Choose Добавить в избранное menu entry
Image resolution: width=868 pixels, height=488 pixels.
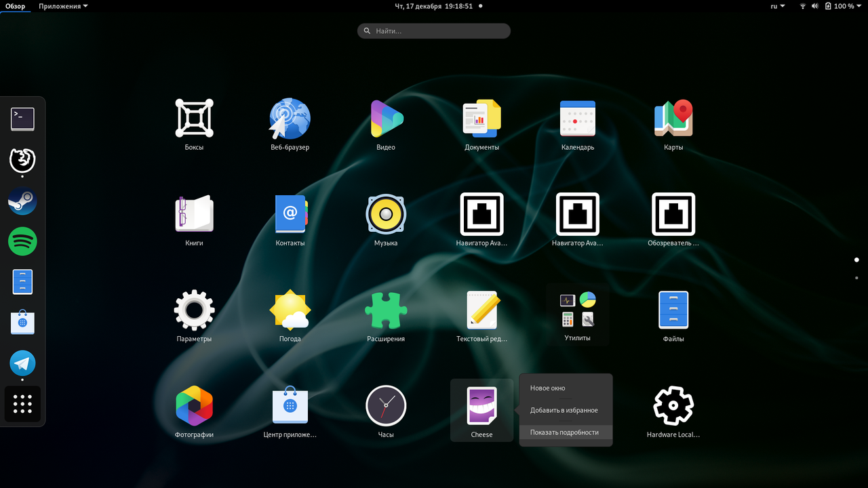point(566,410)
